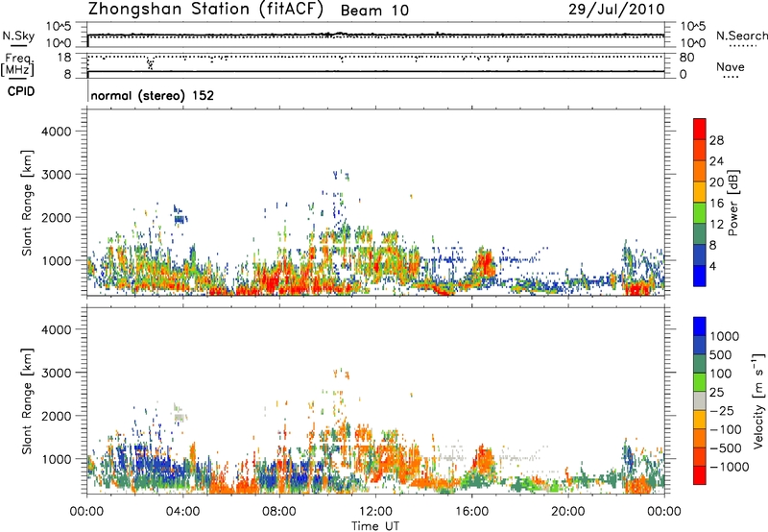
Task: Select the "normal (stereo) 152" mode text
Action: pyautogui.click(x=153, y=95)
